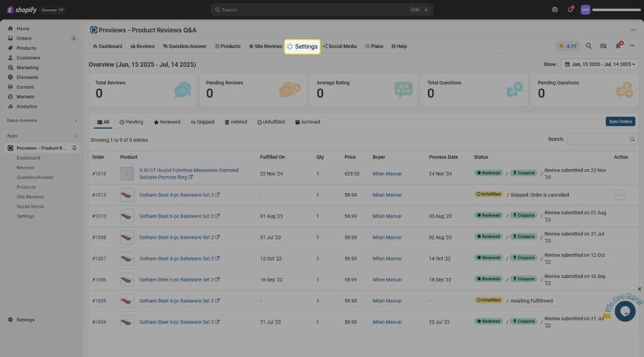This screenshot has height=357, width=644.
Task: Open the three-dot menu in app toolbar
Action: pos(632,46)
